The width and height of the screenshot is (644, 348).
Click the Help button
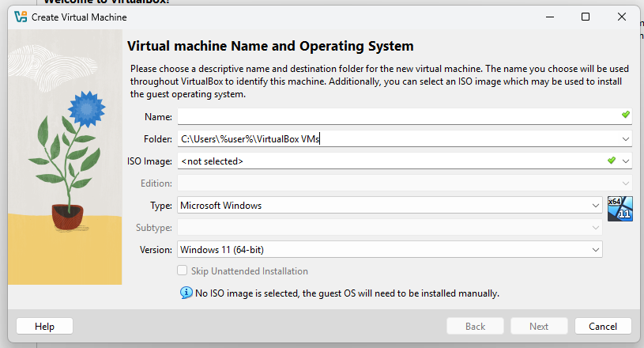point(44,326)
